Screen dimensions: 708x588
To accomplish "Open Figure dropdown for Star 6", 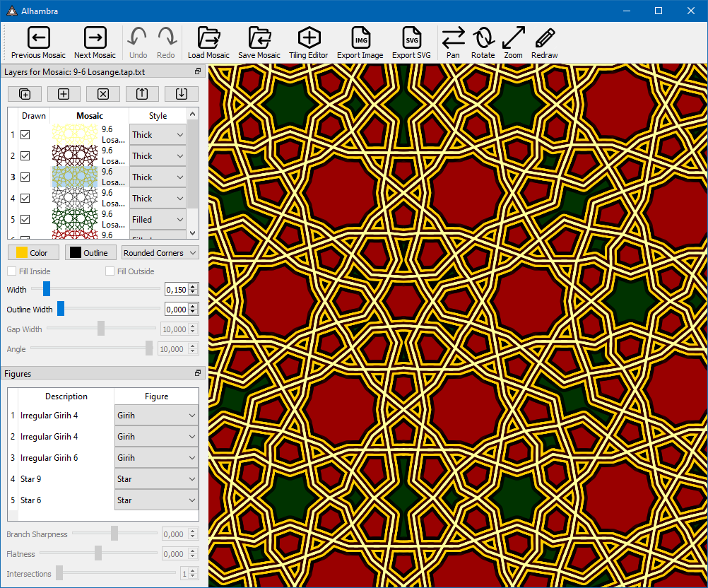I will point(156,500).
